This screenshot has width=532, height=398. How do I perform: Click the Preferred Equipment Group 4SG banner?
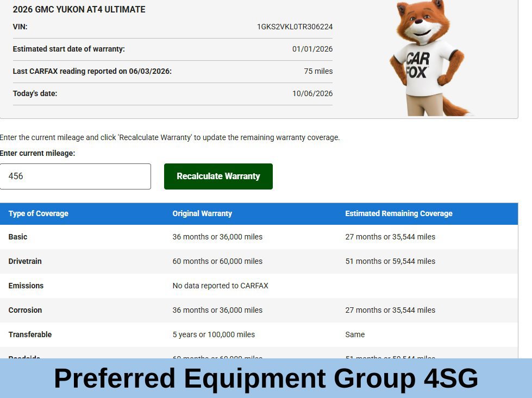[266, 378]
